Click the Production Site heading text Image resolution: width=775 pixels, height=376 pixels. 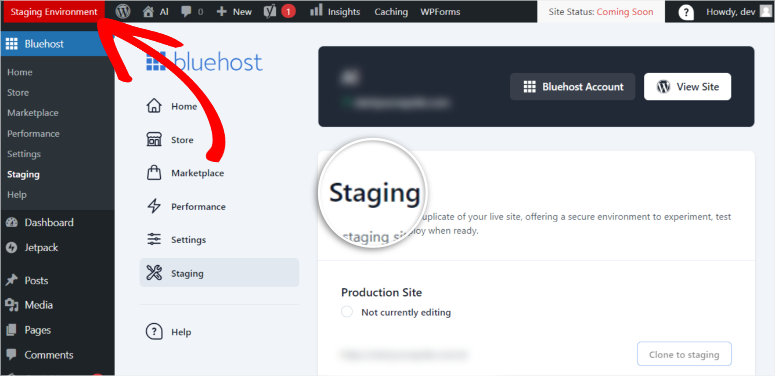tap(382, 292)
